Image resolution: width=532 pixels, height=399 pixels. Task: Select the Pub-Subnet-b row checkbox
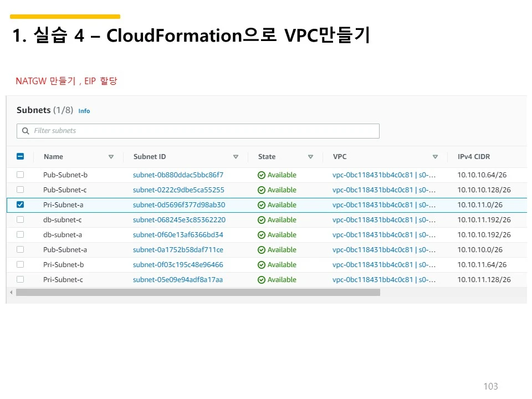coord(21,175)
